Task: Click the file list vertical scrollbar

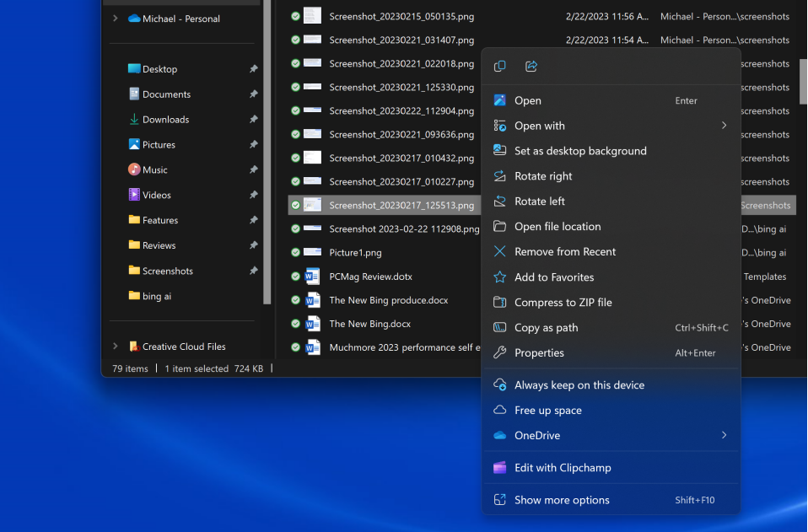Action: coord(803,82)
